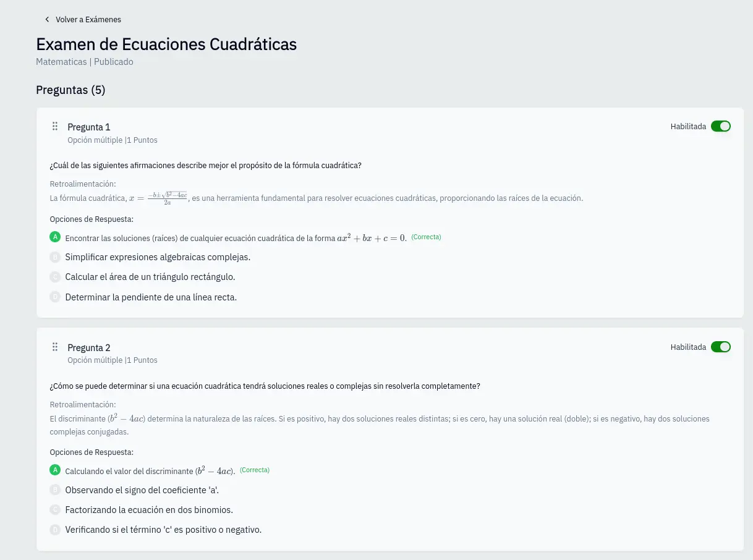
Task: Grab the drag handle for Pregunta 2
Action: (x=55, y=347)
